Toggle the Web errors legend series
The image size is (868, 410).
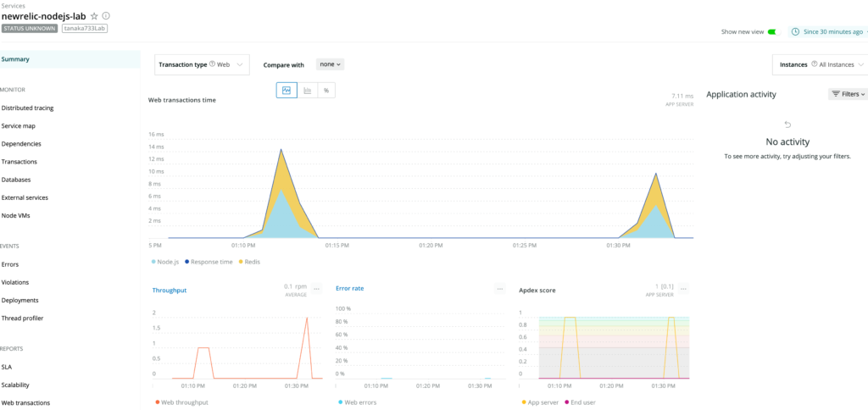click(x=358, y=402)
